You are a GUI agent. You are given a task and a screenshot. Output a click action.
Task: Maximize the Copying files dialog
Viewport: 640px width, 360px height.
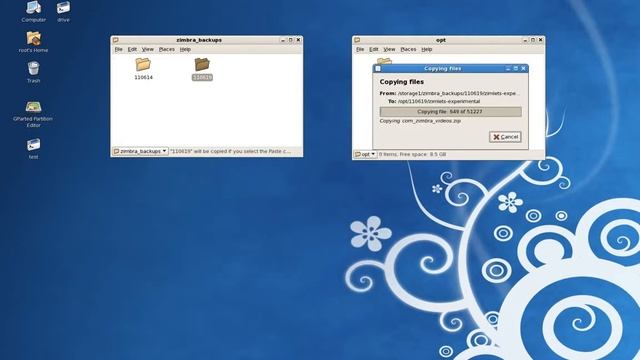pos(516,69)
